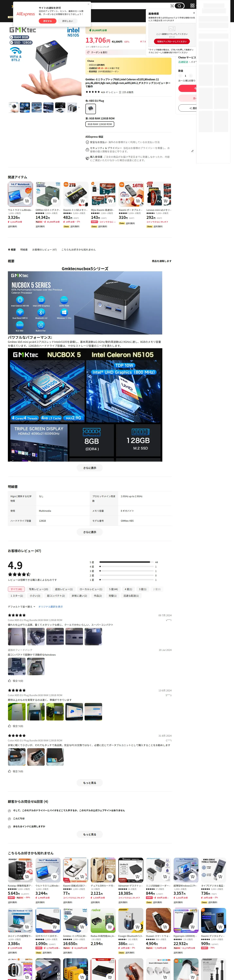234x980 pixels.
Task: Filter reviews by 非常に速い(2) tag
Action: click(x=79, y=596)
